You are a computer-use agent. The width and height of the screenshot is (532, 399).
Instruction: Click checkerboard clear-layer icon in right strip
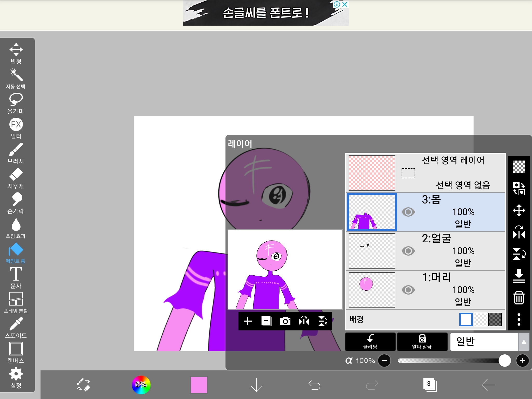pyautogui.click(x=519, y=167)
